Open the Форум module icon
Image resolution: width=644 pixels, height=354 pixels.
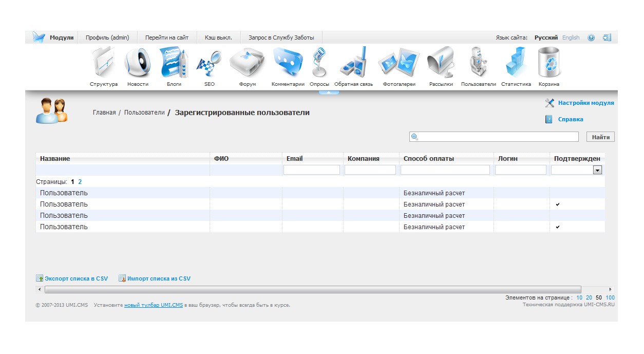click(247, 63)
